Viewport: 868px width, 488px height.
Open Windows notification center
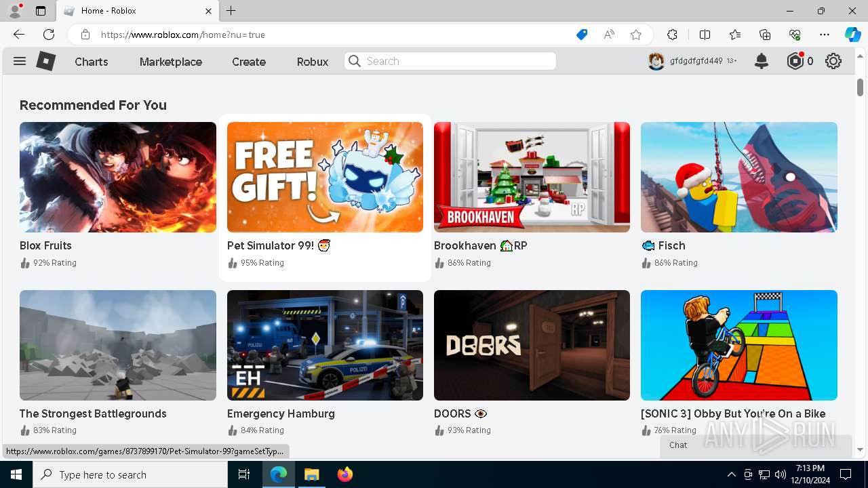[846, 474]
